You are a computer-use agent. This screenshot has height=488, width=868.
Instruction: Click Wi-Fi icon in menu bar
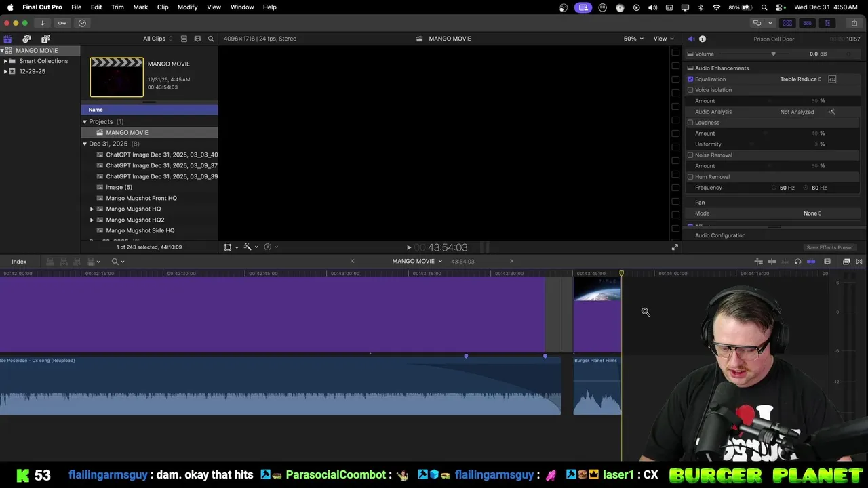tap(716, 7)
